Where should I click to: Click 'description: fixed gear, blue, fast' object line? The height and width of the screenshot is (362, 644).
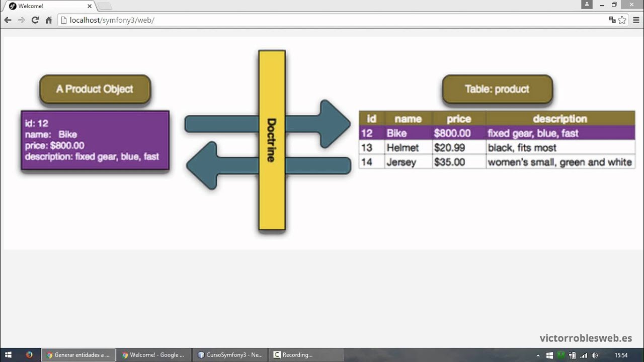pos(92,156)
